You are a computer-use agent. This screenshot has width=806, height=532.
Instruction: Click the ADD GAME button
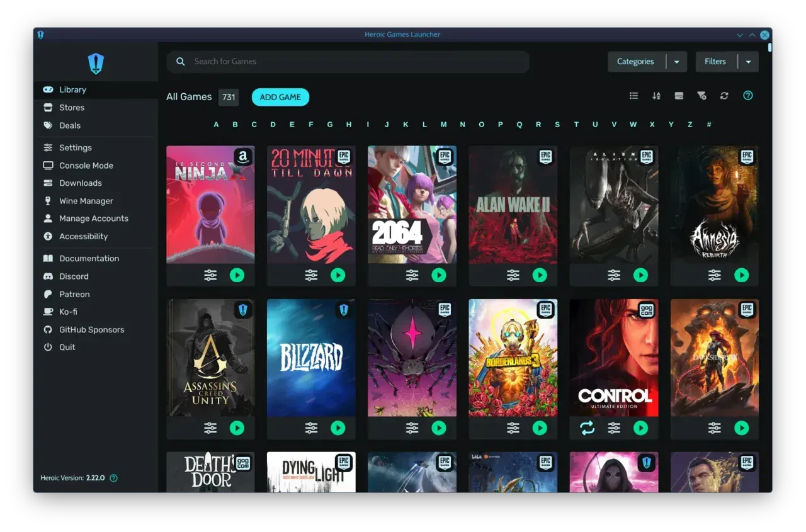click(x=280, y=97)
